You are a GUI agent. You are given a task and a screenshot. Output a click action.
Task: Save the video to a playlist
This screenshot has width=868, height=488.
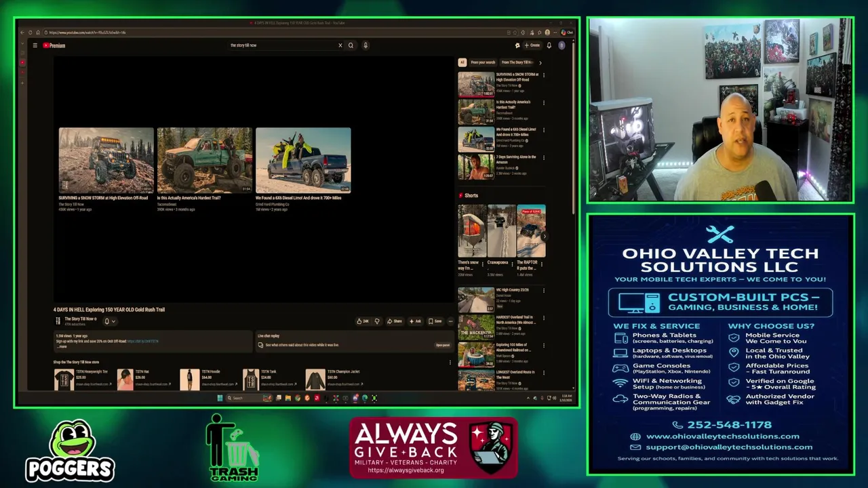click(435, 321)
